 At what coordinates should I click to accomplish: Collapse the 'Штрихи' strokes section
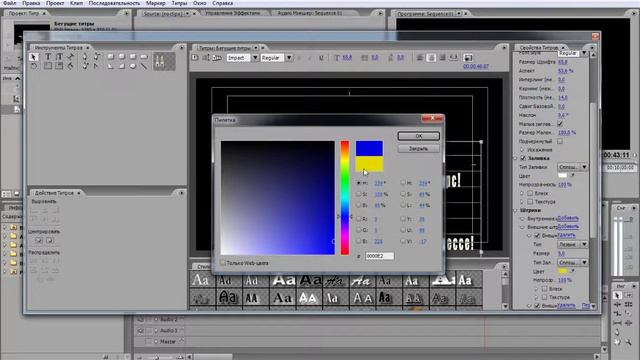(516, 211)
